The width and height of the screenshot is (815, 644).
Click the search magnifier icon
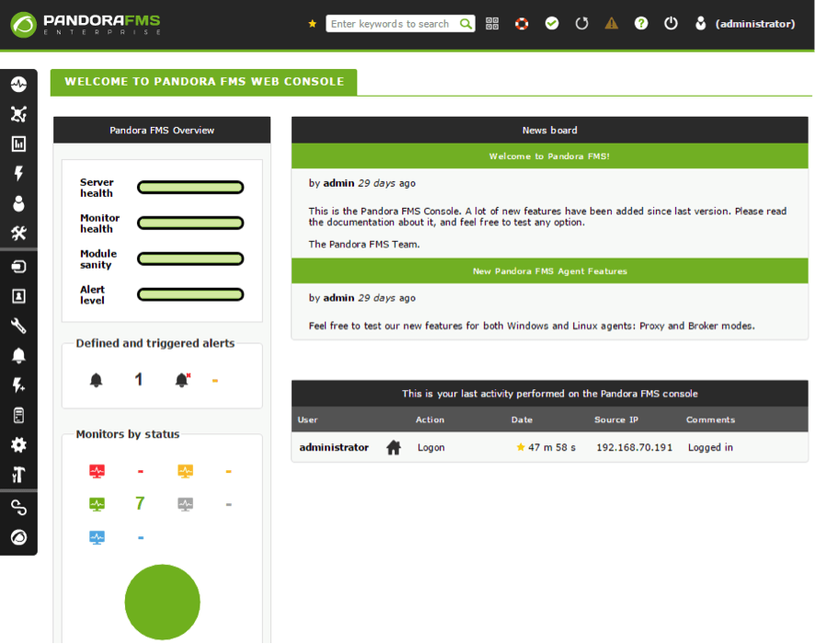pyautogui.click(x=465, y=24)
